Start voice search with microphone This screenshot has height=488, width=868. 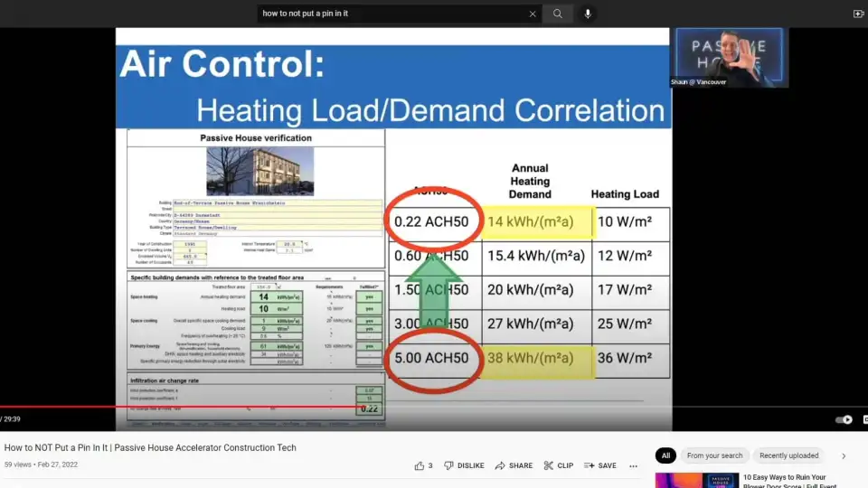(x=588, y=14)
